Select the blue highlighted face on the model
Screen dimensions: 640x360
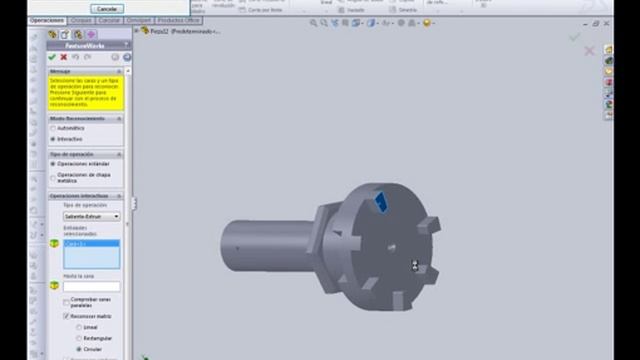point(381,202)
